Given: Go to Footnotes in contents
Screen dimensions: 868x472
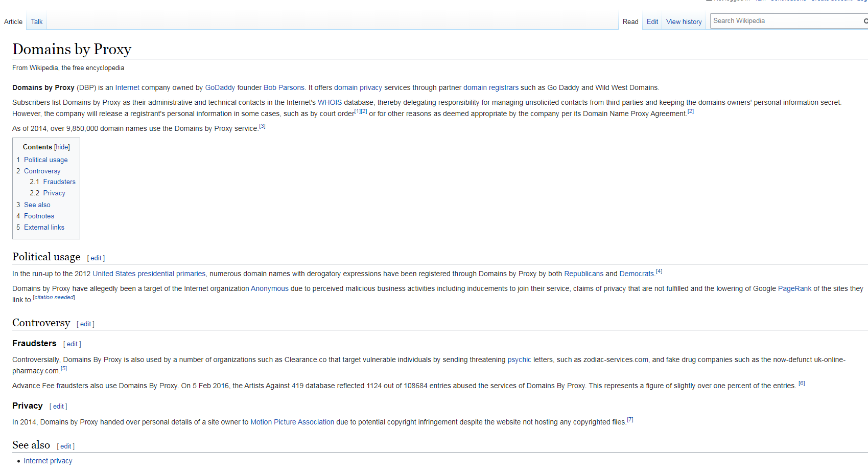Looking at the screenshot, I should click(x=39, y=216).
